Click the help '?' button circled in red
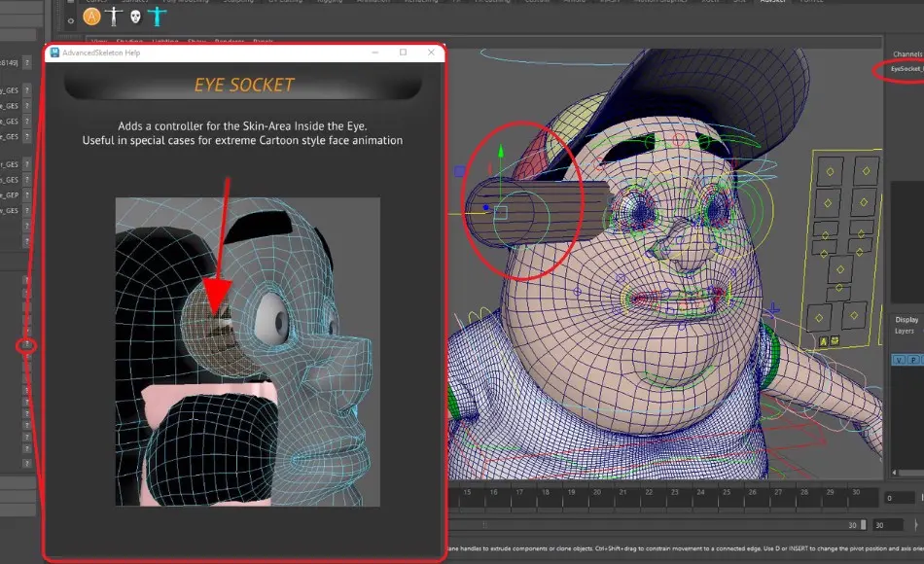Screen dimensions: 924x564 pyautogui.click(x=27, y=345)
